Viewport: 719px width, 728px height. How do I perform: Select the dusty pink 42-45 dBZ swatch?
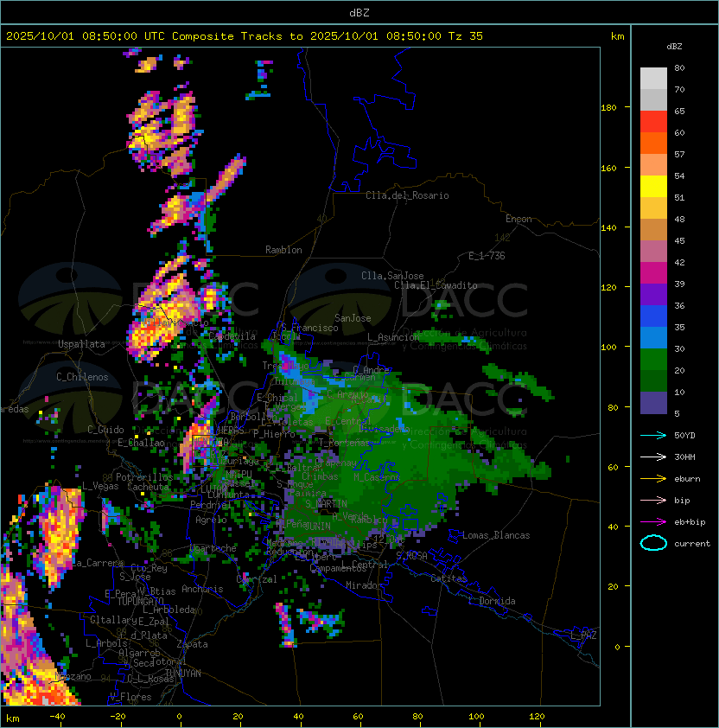tap(653, 252)
